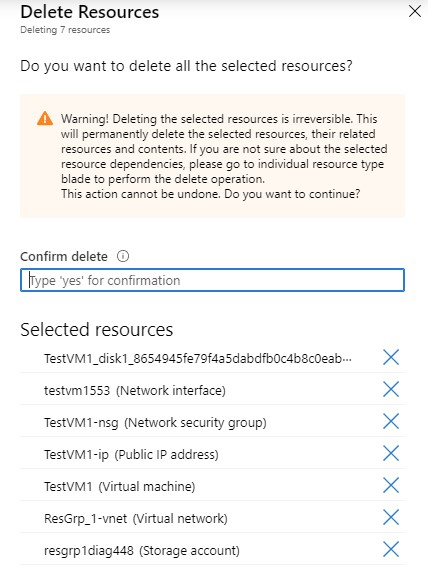Click the orange warning triangle icon
The image size is (428, 572).
pyautogui.click(x=45, y=118)
